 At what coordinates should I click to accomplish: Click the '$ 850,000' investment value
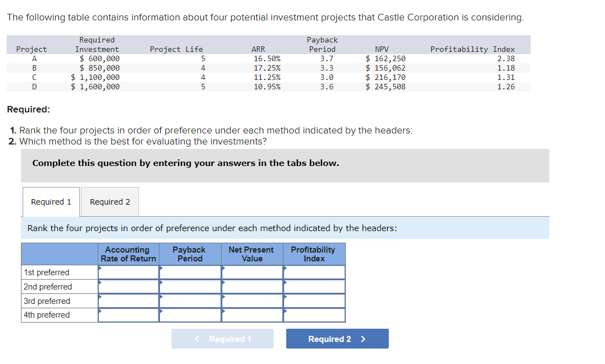coord(100,68)
